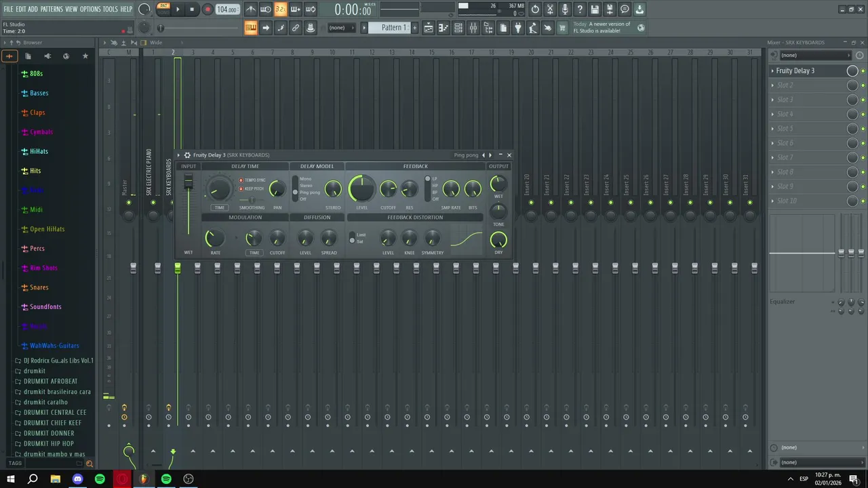Click the download icon at toolbar end
868x488 pixels.
[639, 9]
